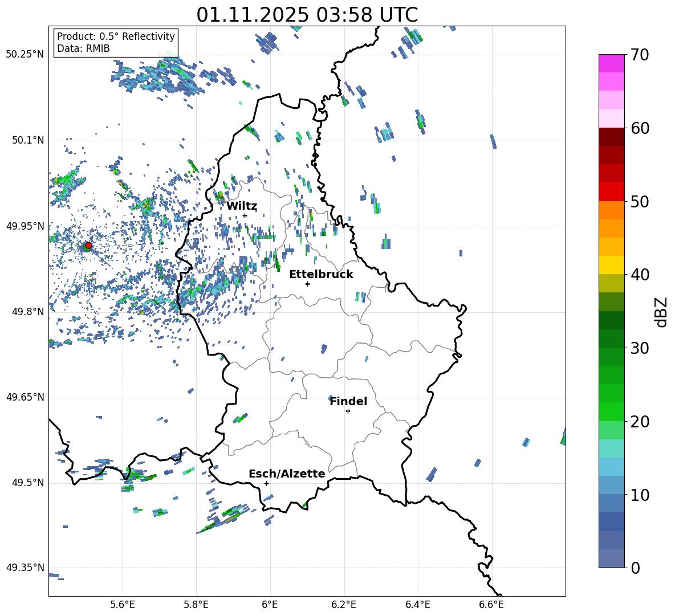The width and height of the screenshot is (675, 616).
Task: Click the Findel station cross marker
Action: coord(348,411)
